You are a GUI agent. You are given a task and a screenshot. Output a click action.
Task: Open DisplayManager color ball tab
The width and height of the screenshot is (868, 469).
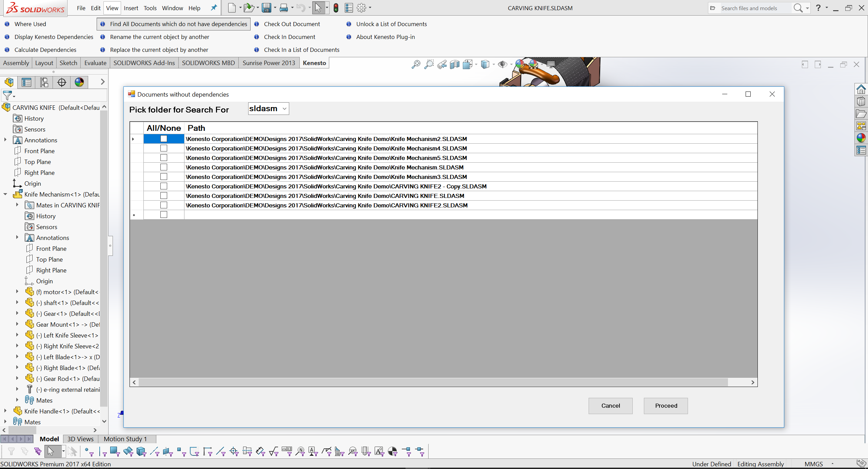coord(79,82)
